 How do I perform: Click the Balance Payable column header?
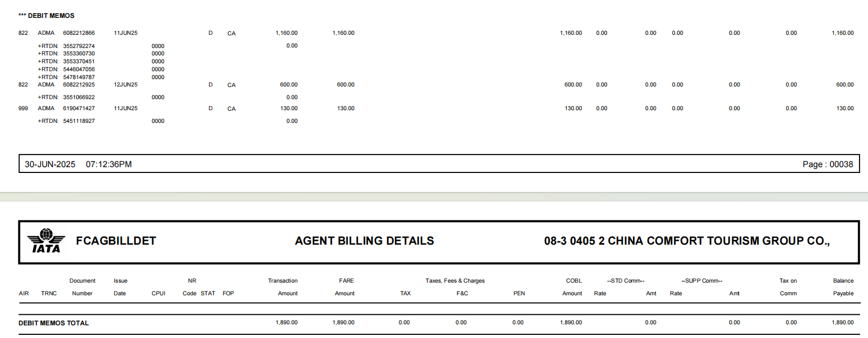[x=843, y=287]
